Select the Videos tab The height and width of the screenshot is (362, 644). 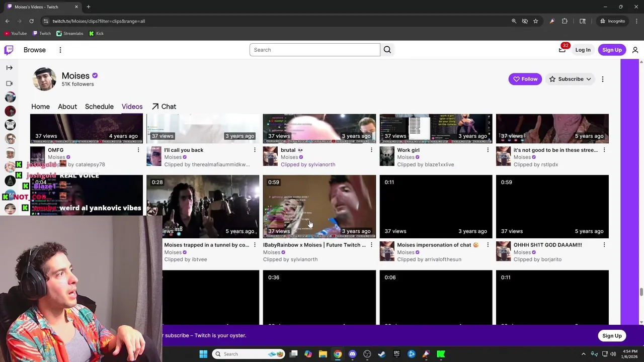[x=132, y=107]
